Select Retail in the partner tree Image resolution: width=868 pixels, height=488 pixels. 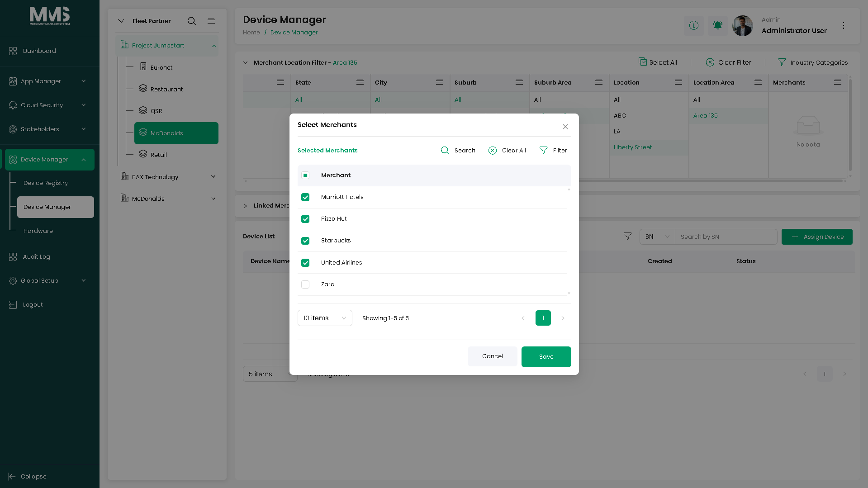(158, 155)
